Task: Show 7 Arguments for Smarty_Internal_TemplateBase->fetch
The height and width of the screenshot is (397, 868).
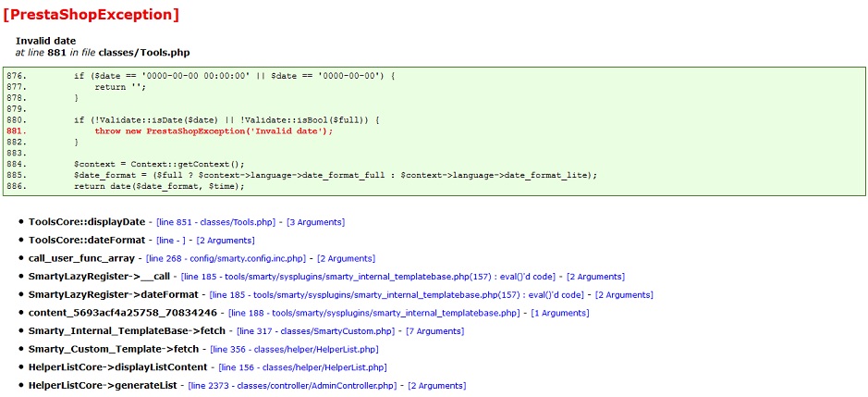Action: coord(435,331)
